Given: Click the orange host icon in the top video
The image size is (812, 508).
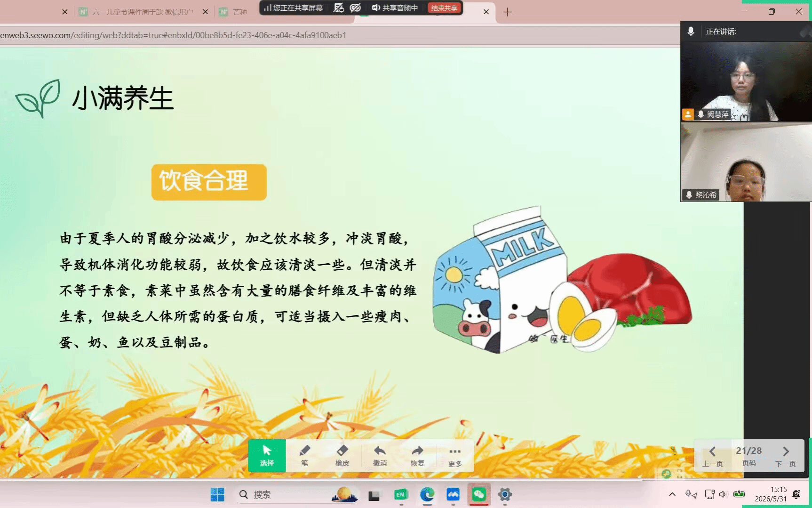Looking at the screenshot, I should 688,114.
